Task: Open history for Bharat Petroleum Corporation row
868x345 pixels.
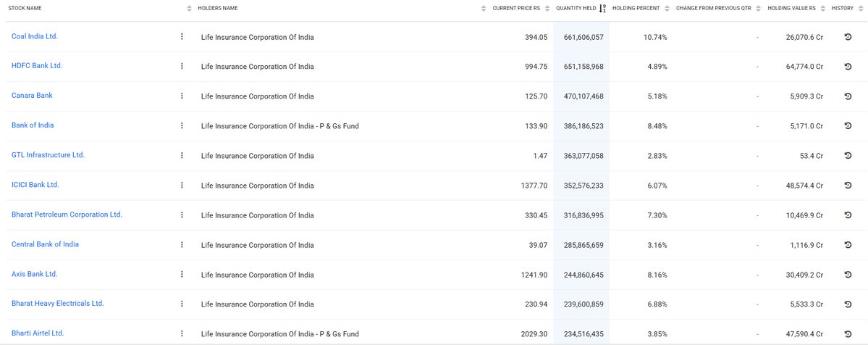Action: point(848,215)
